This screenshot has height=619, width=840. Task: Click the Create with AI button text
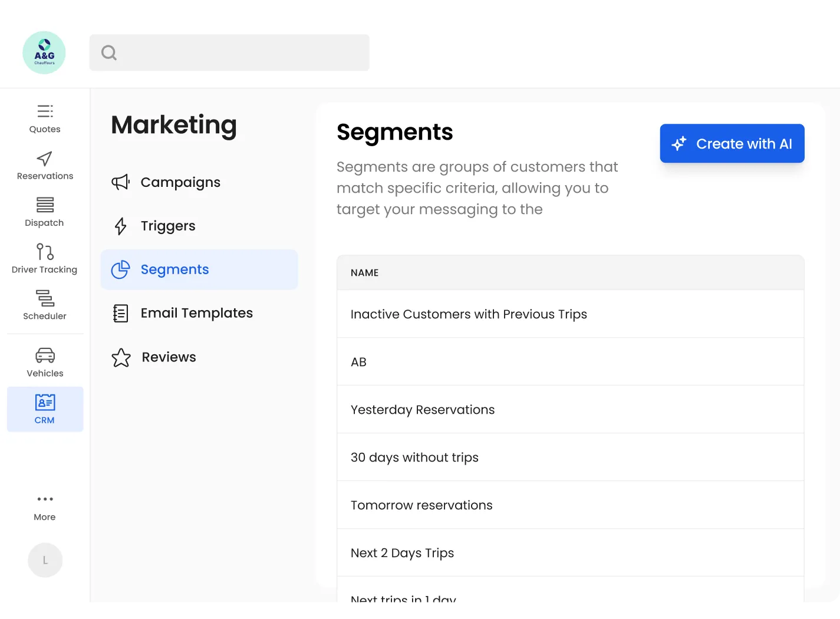click(x=744, y=144)
